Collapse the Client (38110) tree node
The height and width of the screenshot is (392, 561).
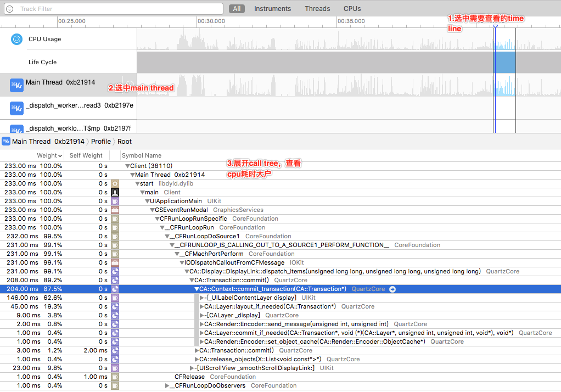127,166
